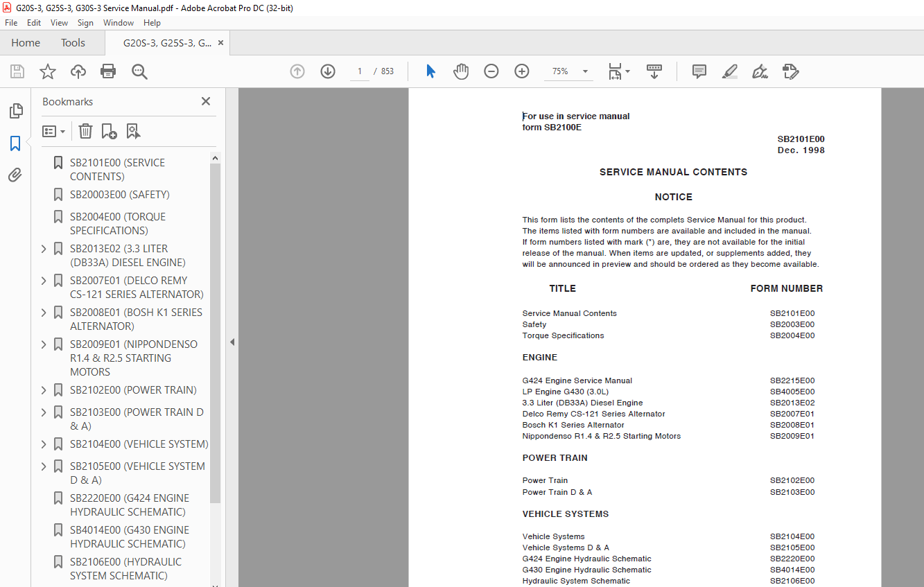Select the G20S-3 document tab
This screenshot has height=587, width=924.
pos(167,43)
